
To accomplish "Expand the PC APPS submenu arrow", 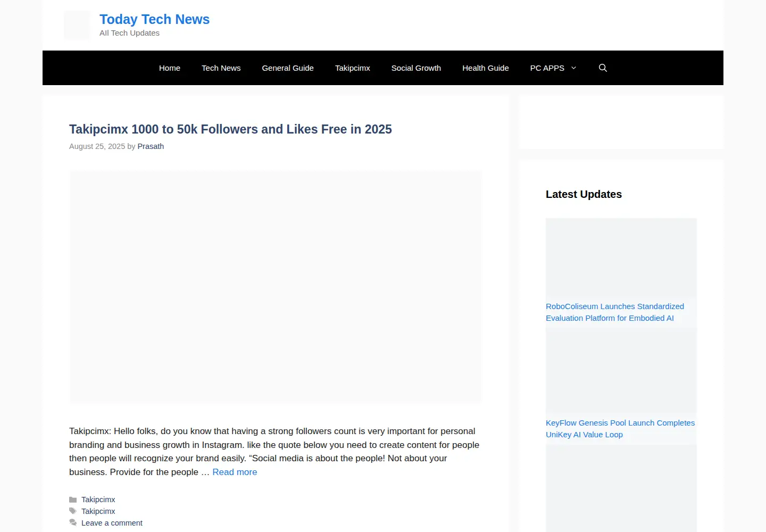I will 573,68.
